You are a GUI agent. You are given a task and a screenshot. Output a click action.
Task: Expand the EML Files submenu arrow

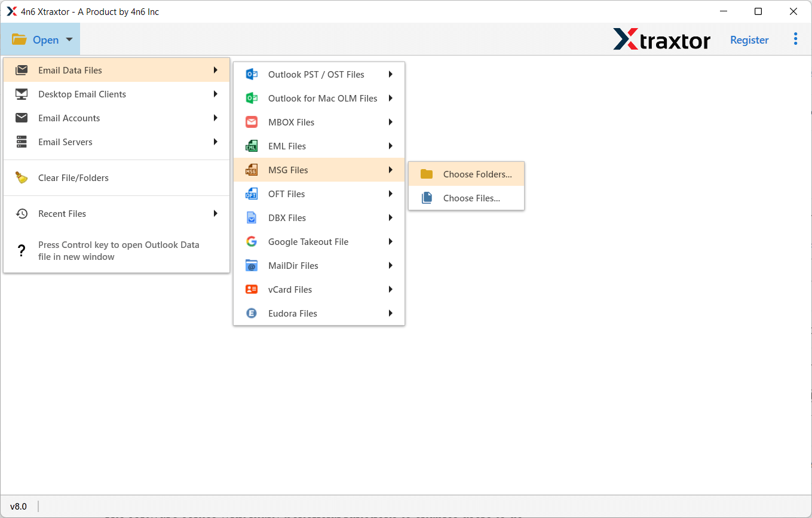[x=390, y=146]
